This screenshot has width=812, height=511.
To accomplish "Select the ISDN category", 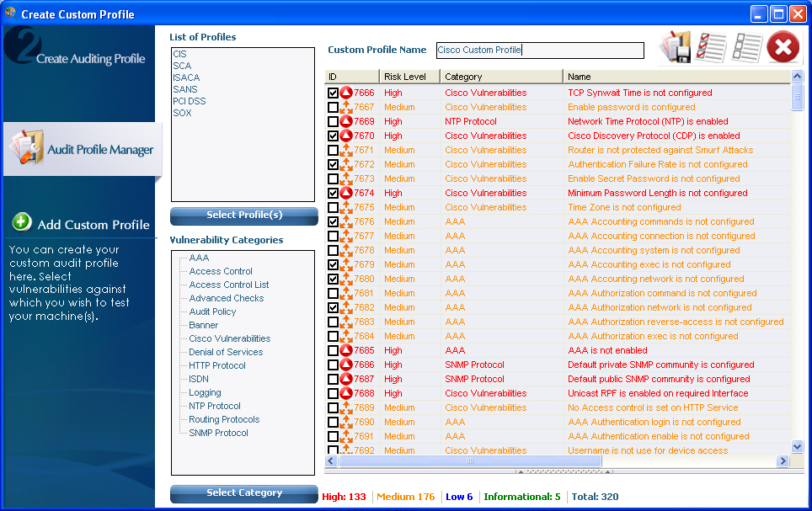I will pyautogui.click(x=198, y=379).
